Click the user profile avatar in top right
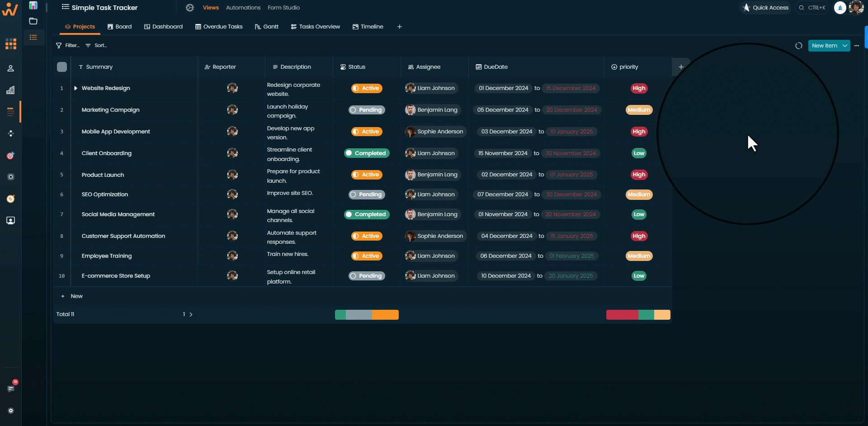The image size is (868, 426). click(856, 8)
